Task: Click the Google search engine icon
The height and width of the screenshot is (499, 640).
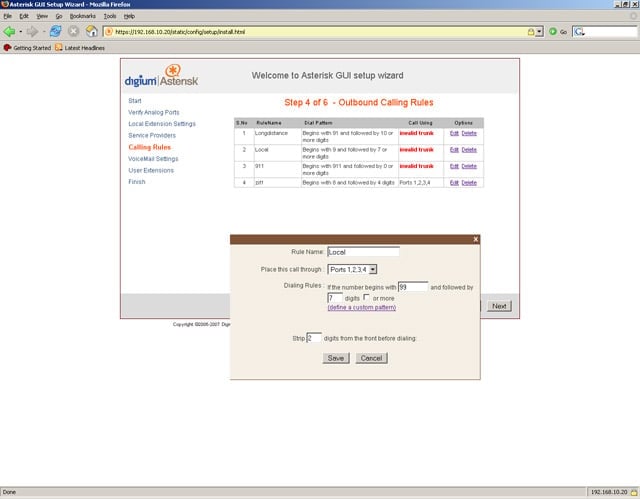Action: point(578,31)
